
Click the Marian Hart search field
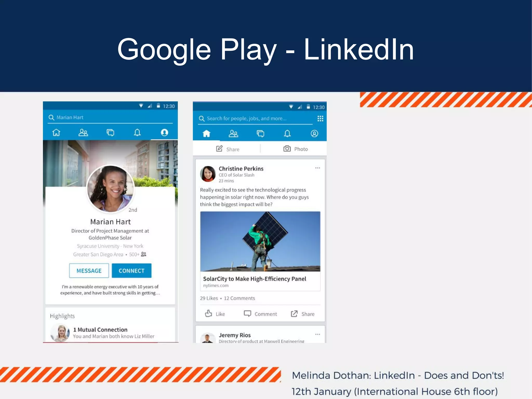(x=110, y=117)
